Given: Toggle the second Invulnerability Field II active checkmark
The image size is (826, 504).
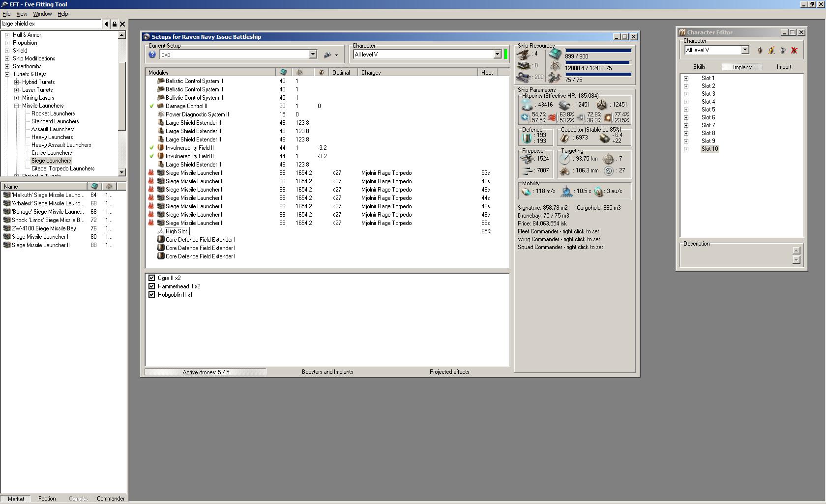Looking at the screenshot, I should click(x=151, y=156).
